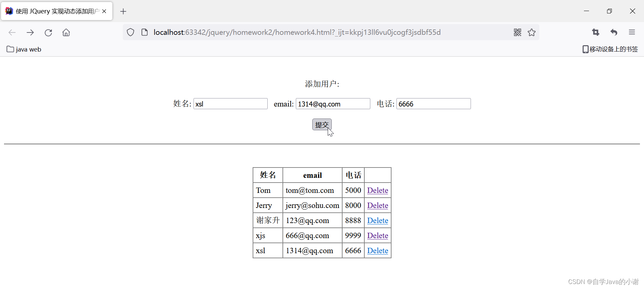This screenshot has height=288, width=644.
Task: Click the xsl table name cell
Action: pyautogui.click(x=268, y=250)
